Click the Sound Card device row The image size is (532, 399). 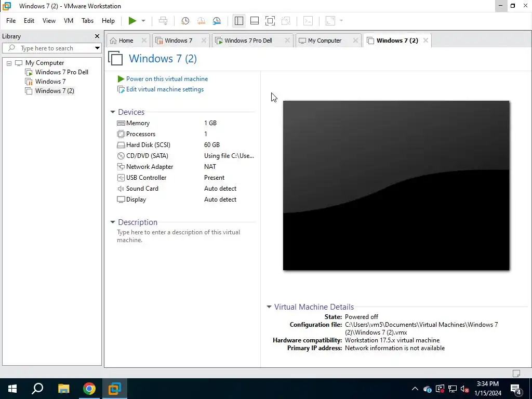(185, 188)
